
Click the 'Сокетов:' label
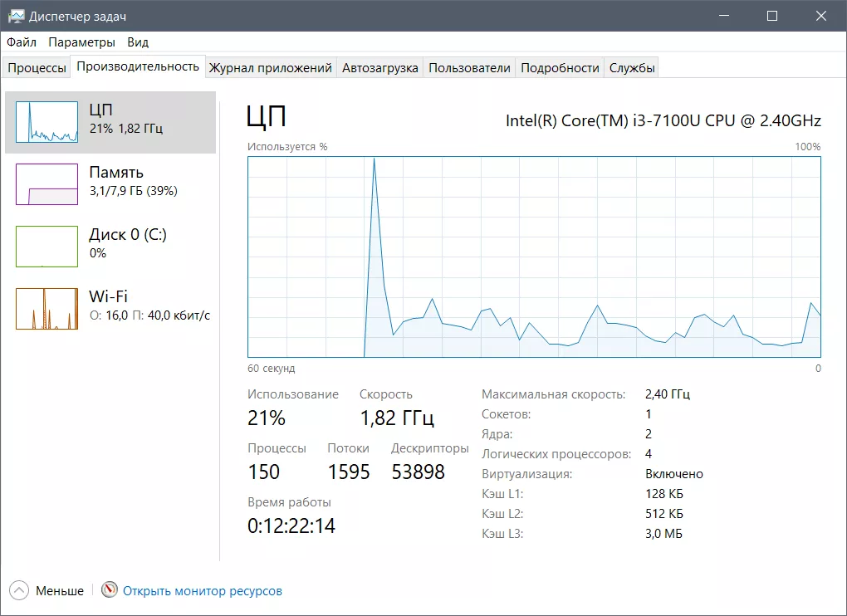tap(507, 414)
